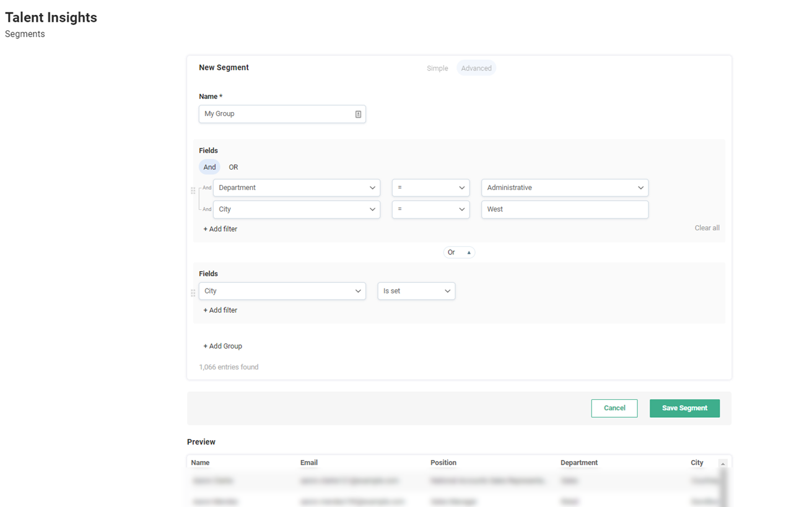Viewport: 812px width, 507px height.
Task: Click the scroll up arrow in Preview table
Action: point(722,464)
